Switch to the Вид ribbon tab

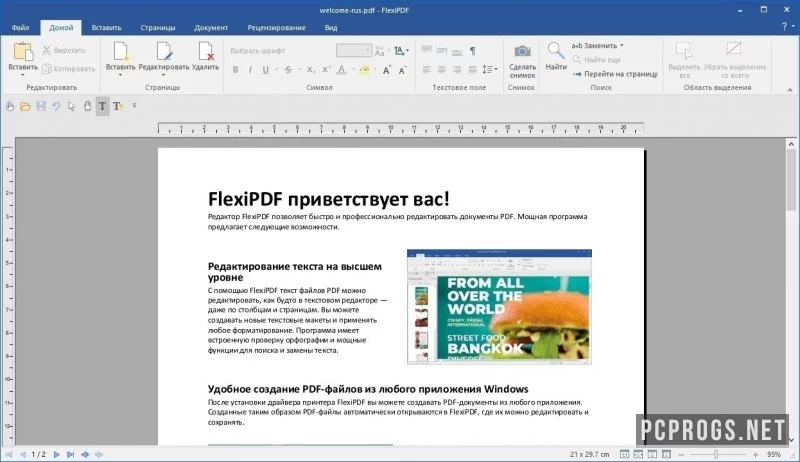click(x=331, y=28)
